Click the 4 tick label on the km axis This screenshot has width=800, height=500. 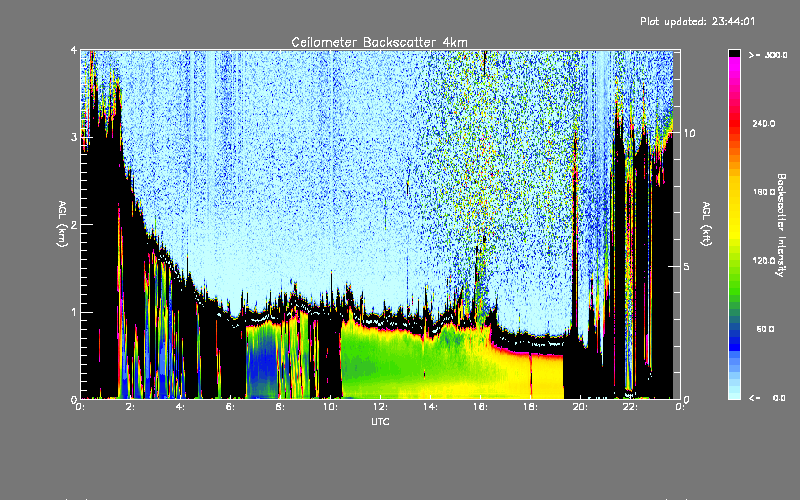pyautogui.click(x=74, y=51)
